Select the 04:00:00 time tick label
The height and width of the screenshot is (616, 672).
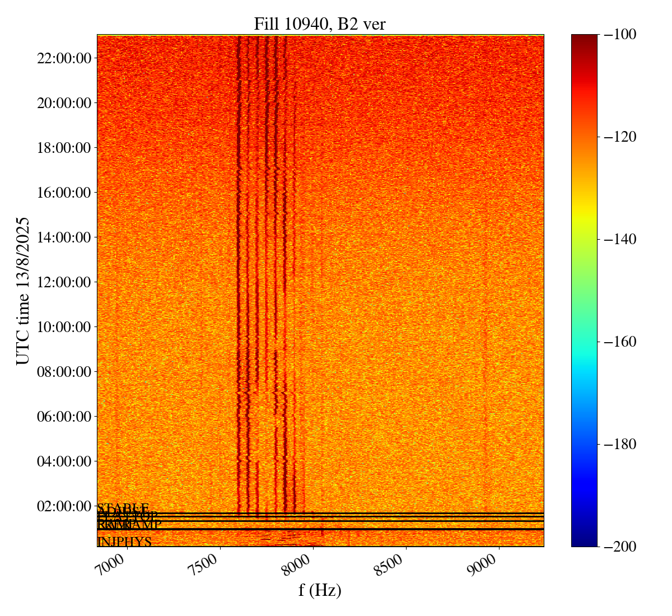pos(64,461)
